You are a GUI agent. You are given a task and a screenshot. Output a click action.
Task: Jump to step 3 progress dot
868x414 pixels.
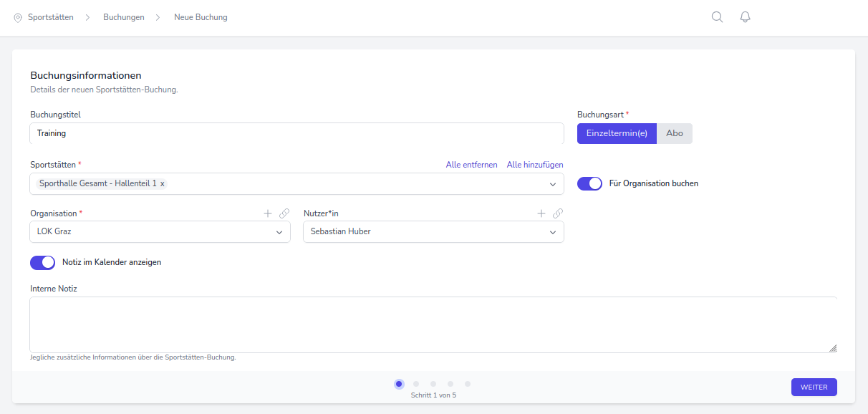pyautogui.click(x=433, y=384)
